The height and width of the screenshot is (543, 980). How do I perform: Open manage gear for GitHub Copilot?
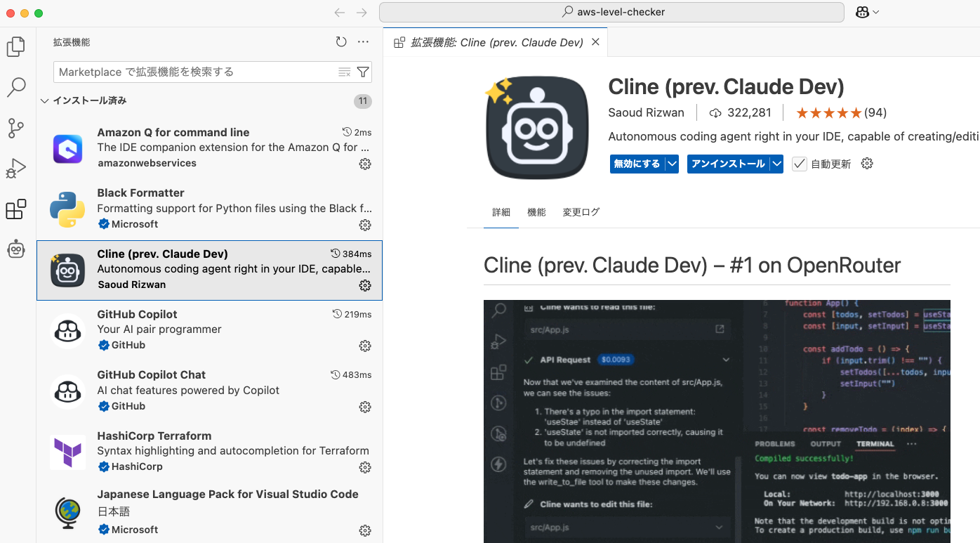(365, 346)
